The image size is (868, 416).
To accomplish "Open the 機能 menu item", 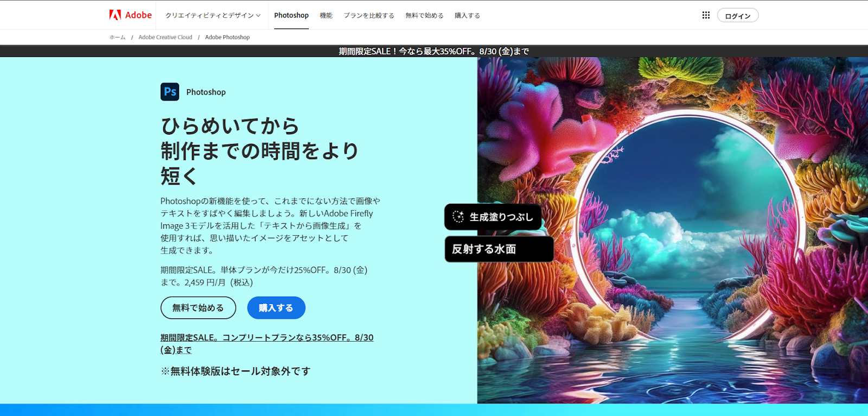I will [326, 15].
